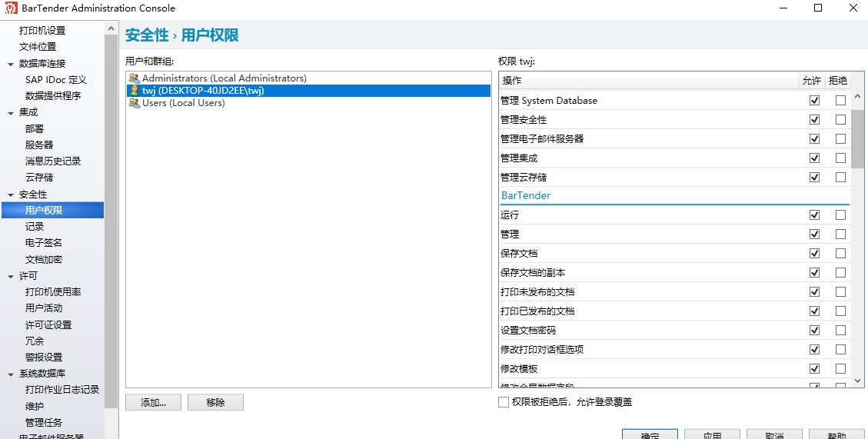Select 数据提供程序 in sidebar
The image size is (868, 439).
tap(53, 96)
